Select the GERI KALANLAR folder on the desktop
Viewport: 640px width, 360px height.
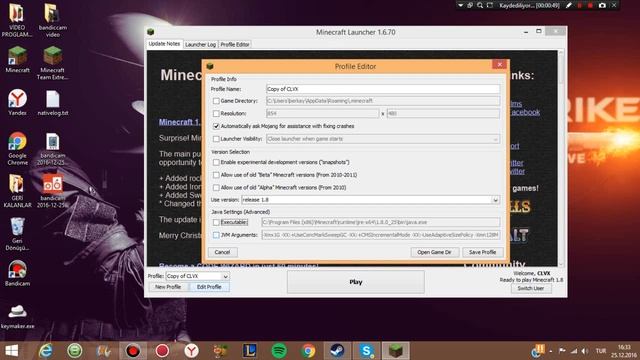tap(18, 191)
